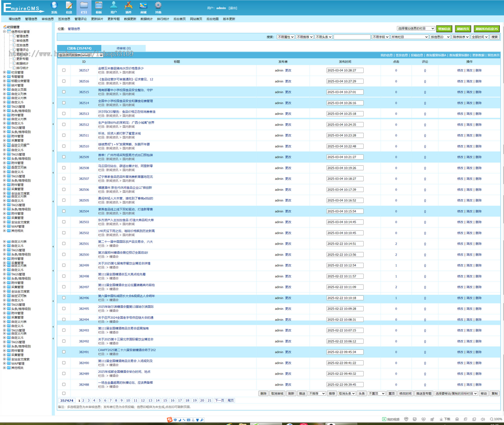Screen dimensions: 504x425
Task: Click the EmpireCMS logo
Action: point(23,8)
